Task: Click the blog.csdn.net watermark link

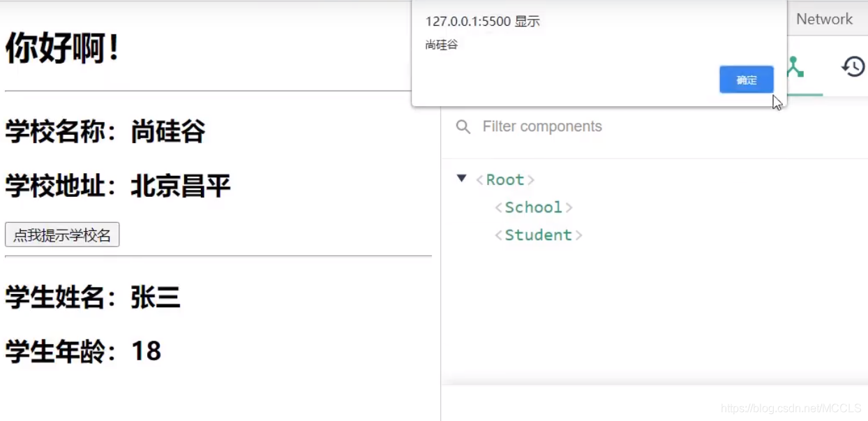Action: point(791,408)
